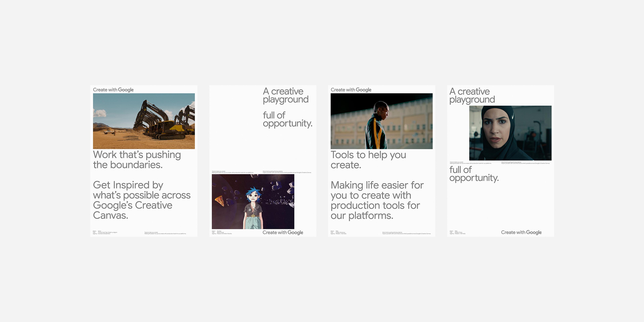Click the Nike Dream Crazy credits text
The image size is (644, 322).
click(457, 232)
